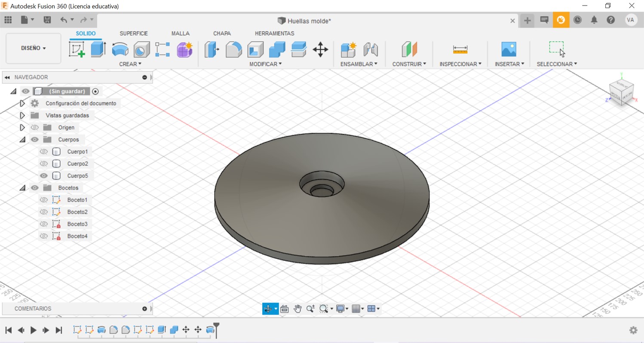Select the Shell tool
Screen dimensions: 644x343
coord(255,49)
